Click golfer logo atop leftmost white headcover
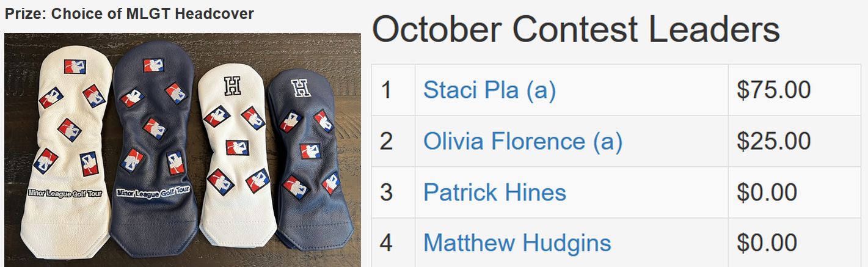This screenshot has height=267, width=868. click(x=75, y=66)
